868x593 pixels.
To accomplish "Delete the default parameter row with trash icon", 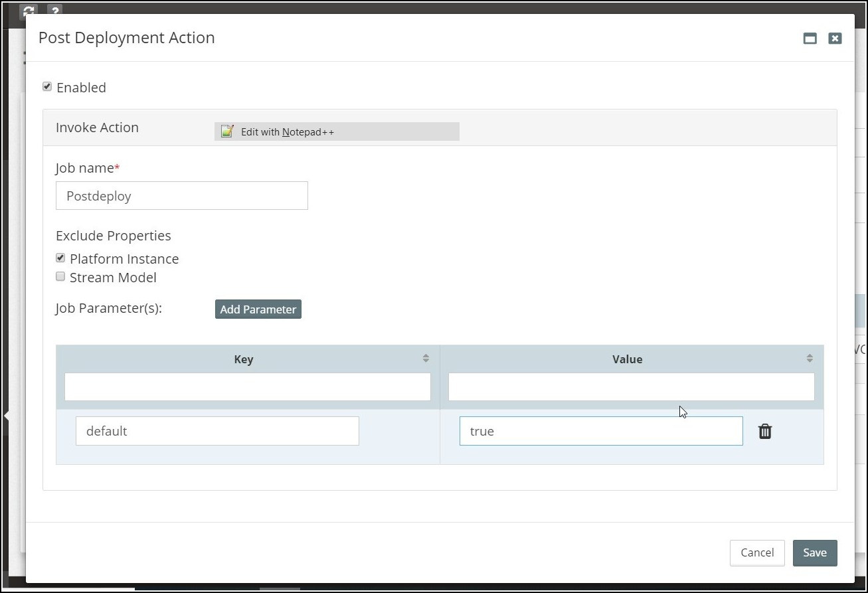I will tap(765, 432).
